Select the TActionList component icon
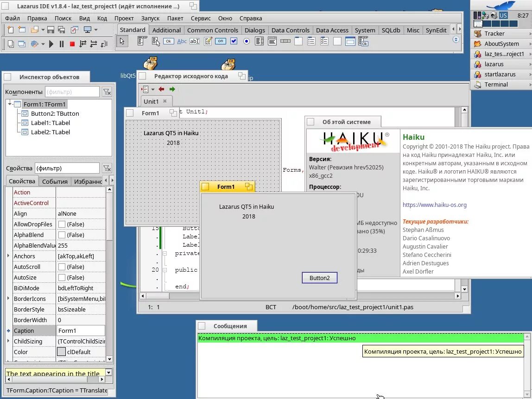Screen dimensions: 532x399 click(363, 41)
